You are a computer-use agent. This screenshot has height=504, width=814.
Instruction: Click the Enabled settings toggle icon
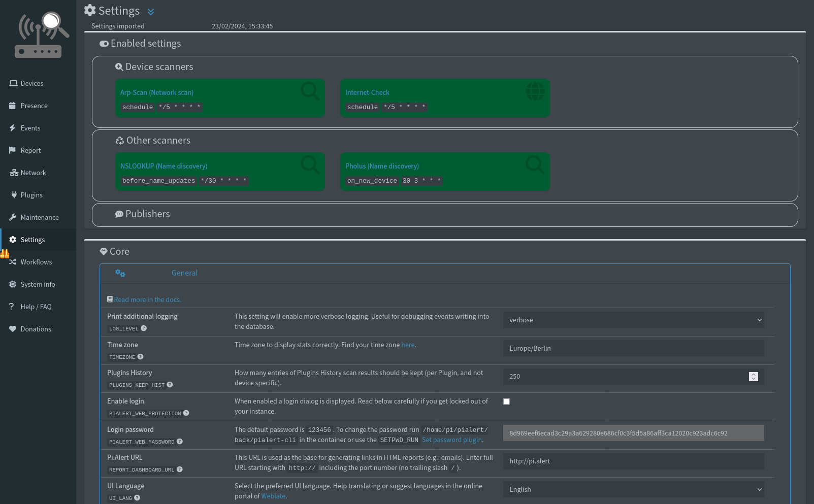(104, 44)
